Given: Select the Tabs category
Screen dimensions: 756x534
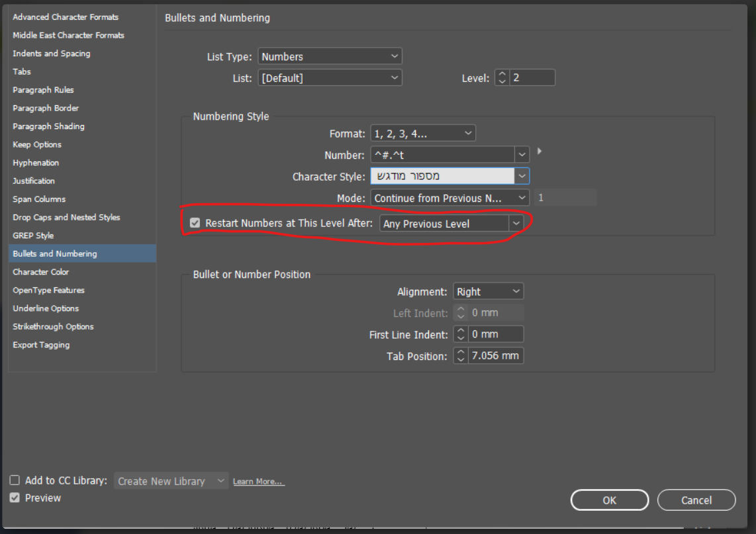Looking at the screenshot, I should 22,72.
